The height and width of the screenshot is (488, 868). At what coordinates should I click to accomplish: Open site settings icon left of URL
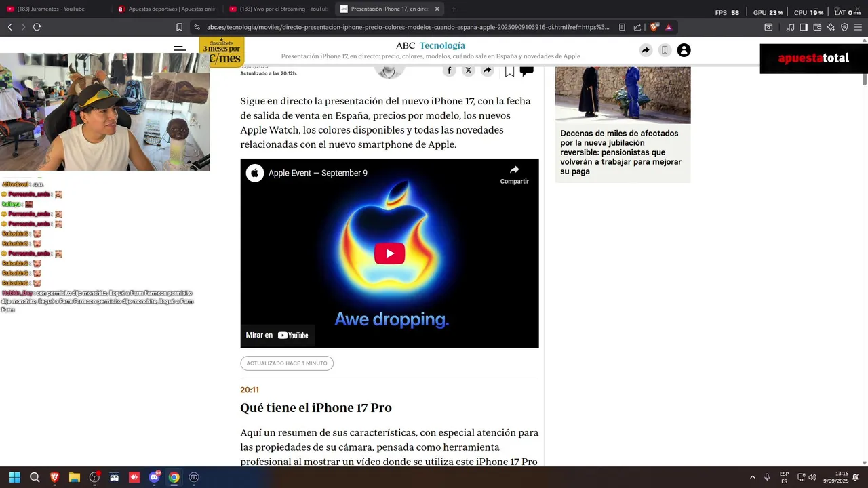pyautogui.click(x=197, y=27)
